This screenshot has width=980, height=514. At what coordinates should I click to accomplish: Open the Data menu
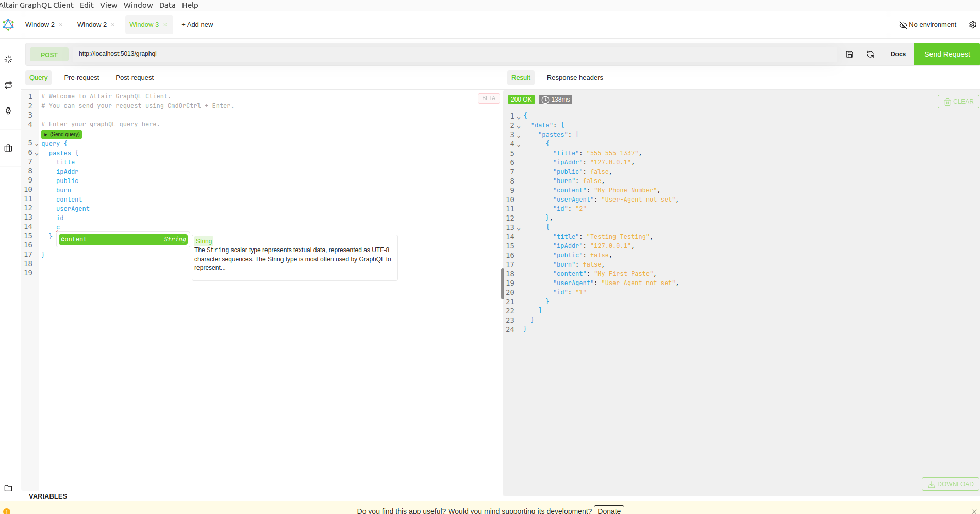[x=167, y=5]
